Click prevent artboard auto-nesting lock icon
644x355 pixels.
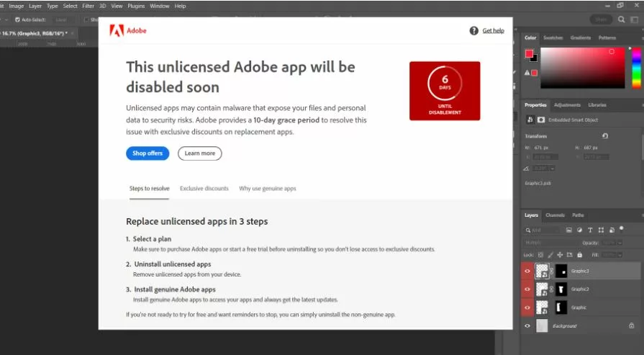pos(570,255)
